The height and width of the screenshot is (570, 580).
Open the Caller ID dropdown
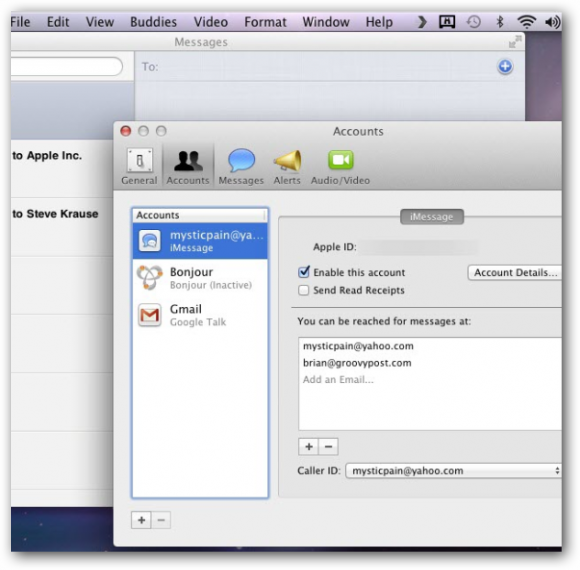[x=453, y=471]
